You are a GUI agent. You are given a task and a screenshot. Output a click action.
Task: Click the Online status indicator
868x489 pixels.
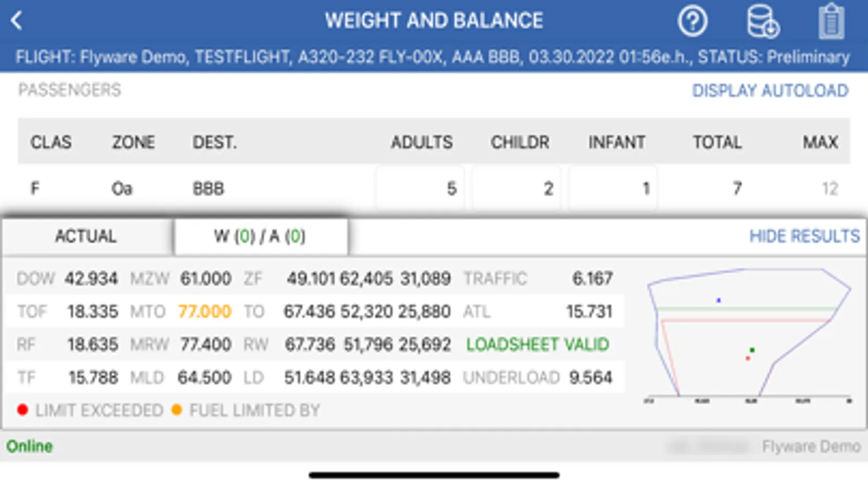pos(29,446)
